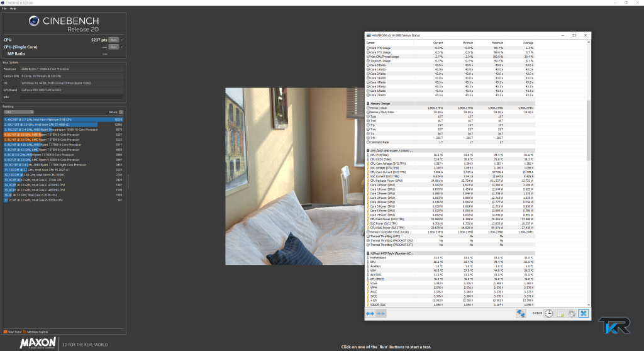Click the Current column header
The image size is (644, 351).
coord(429,43)
